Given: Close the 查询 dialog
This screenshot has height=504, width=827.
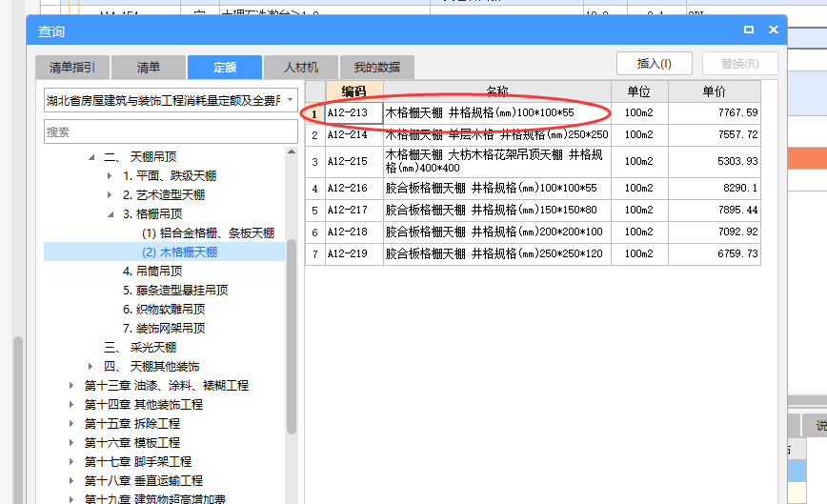Looking at the screenshot, I should click(x=774, y=30).
